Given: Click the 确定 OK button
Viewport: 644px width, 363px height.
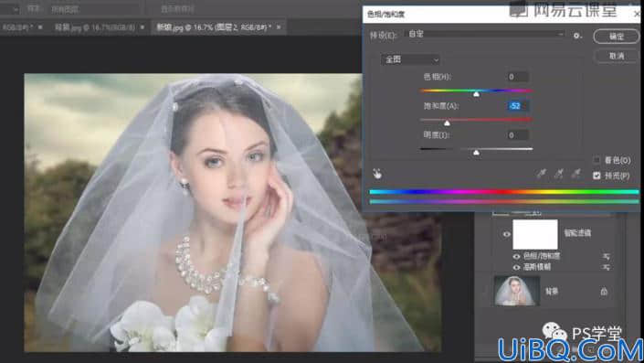Looking at the screenshot, I should click(x=616, y=37).
